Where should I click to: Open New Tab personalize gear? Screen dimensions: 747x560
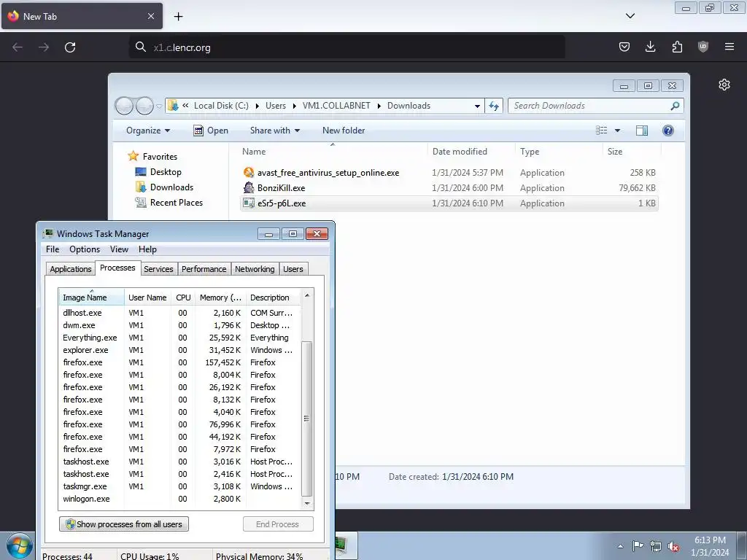click(724, 85)
